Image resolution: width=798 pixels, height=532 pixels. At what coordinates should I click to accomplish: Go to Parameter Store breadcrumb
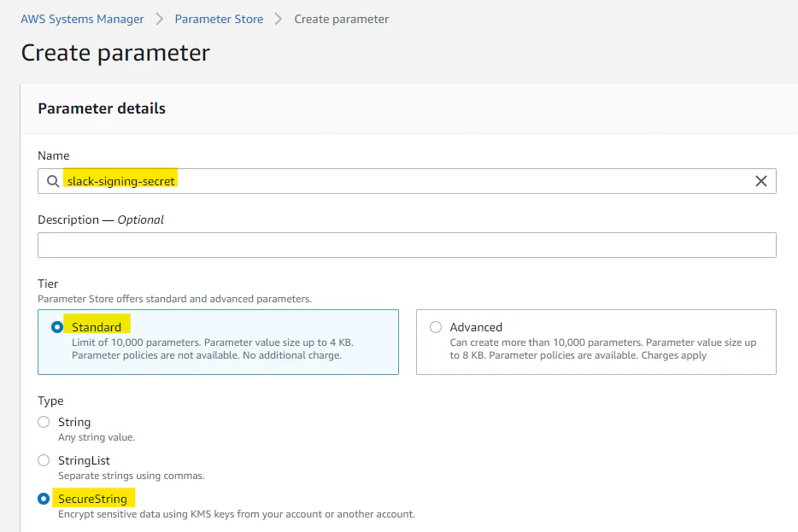pos(219,20)
